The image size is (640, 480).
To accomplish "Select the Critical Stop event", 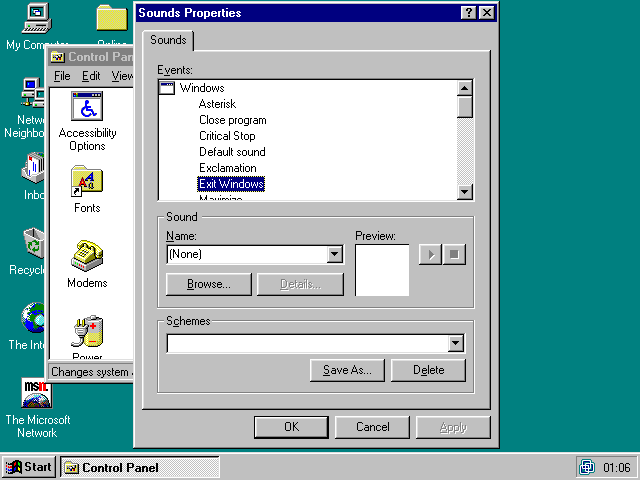I will (227, 136).
